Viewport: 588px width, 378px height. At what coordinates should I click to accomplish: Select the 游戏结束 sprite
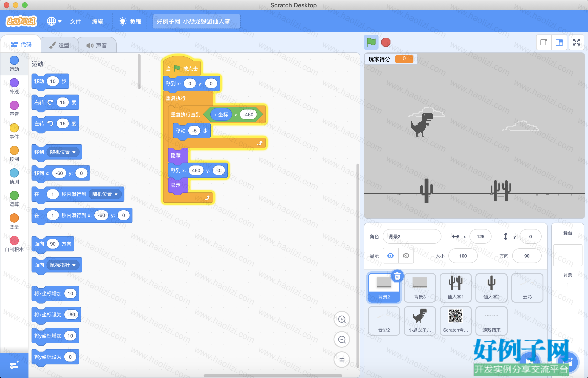[x=491, y=321]
